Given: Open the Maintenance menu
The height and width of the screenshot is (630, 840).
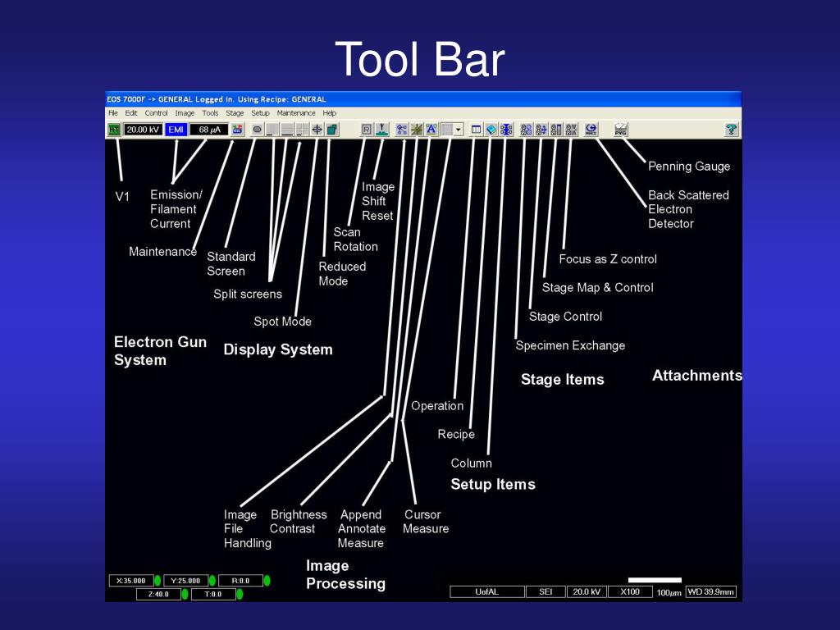Looking at the screenshot, I should [296, 113].
